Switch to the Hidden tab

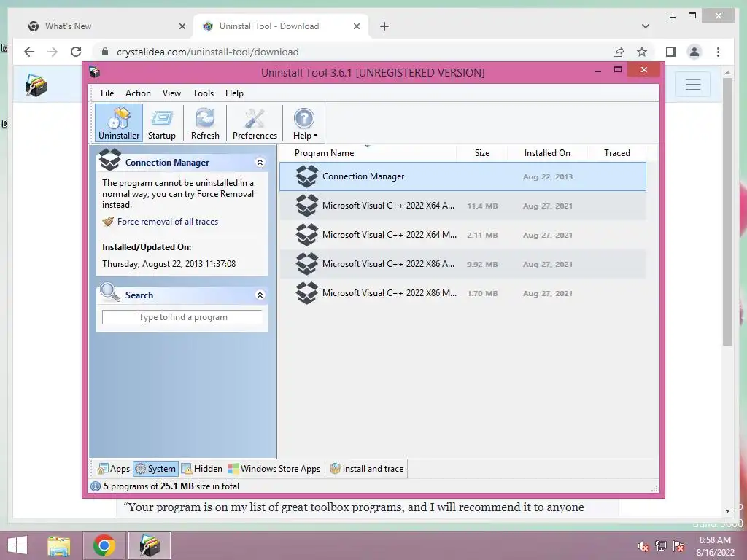[202, 469]
